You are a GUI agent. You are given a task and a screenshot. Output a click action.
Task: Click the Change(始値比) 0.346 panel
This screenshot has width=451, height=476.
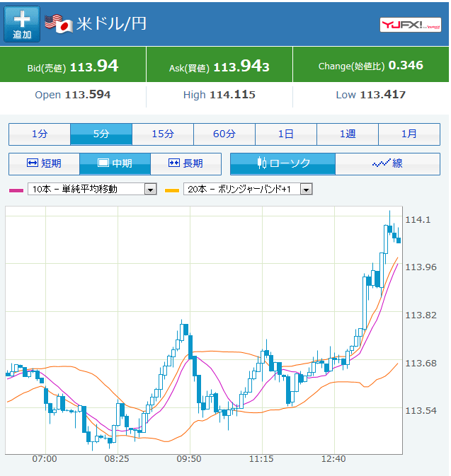[x=371, y=64]
